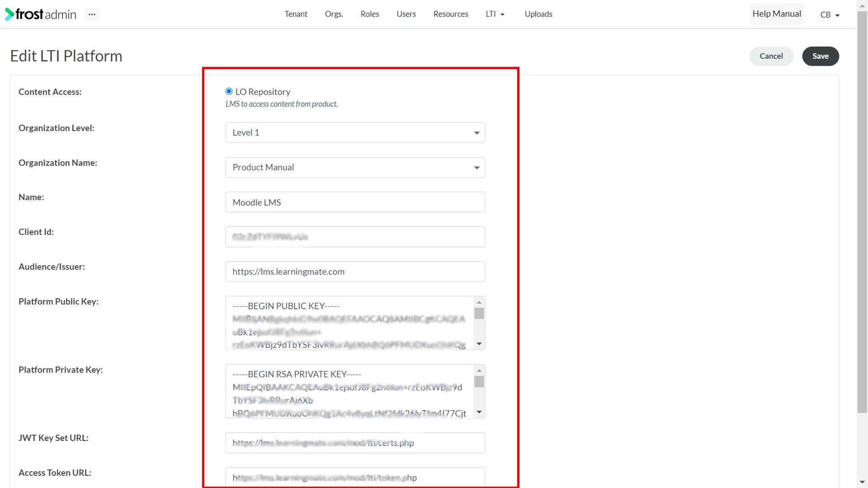Click the Access Token URL field
Screen dimensions: 868x488
click(355, 477)
